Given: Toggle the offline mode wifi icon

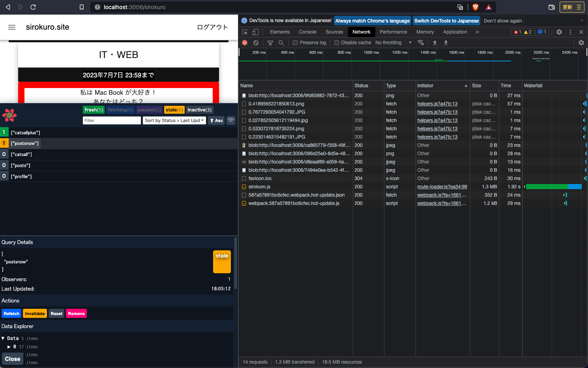Looking at the screenshot, I should (x=231, y=120).
